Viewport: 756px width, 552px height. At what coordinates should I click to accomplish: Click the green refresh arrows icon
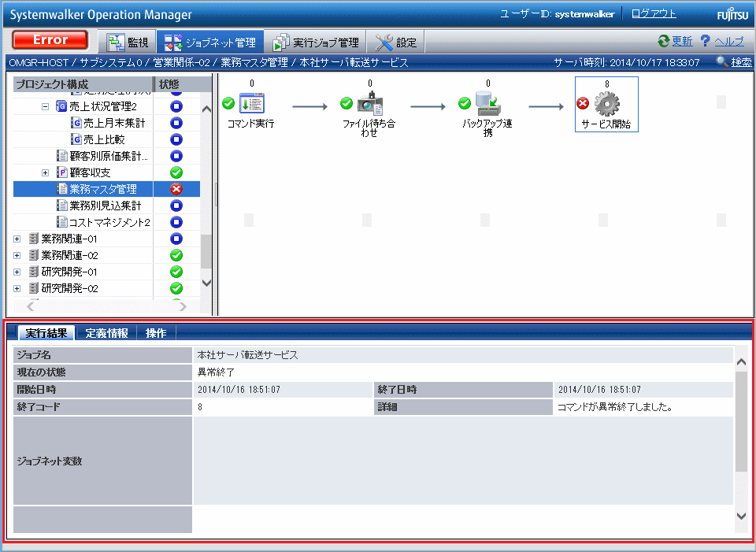(664, 42)
